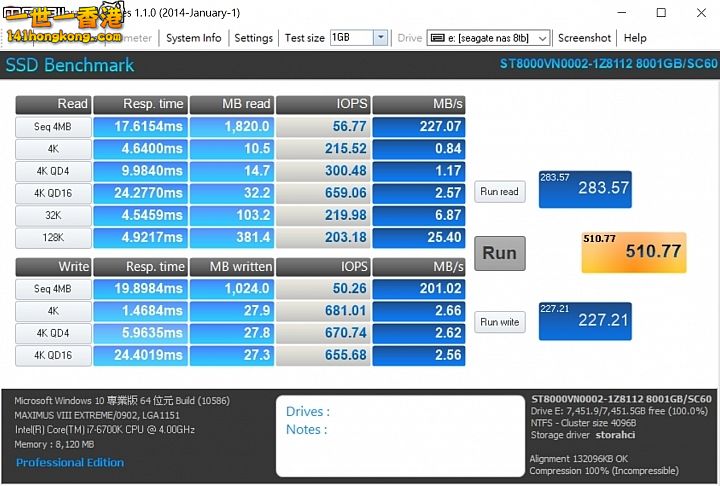Click the Run read button
The width and height of the screenshot is (720, 486).
(x=500, y=192)
